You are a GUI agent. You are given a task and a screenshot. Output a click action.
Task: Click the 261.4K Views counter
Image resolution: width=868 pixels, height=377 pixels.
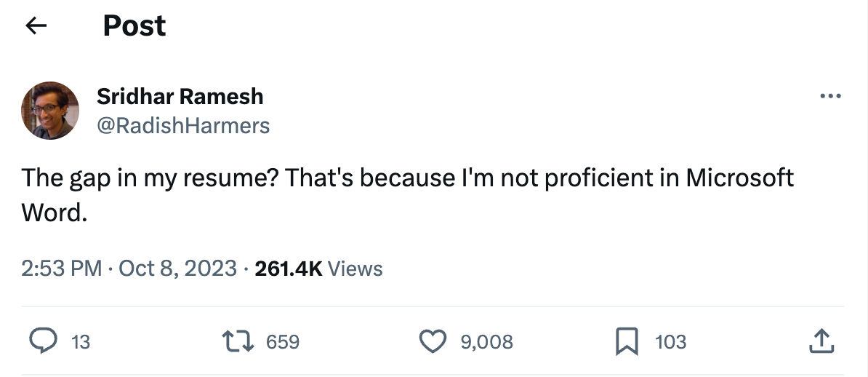[319, 269]
